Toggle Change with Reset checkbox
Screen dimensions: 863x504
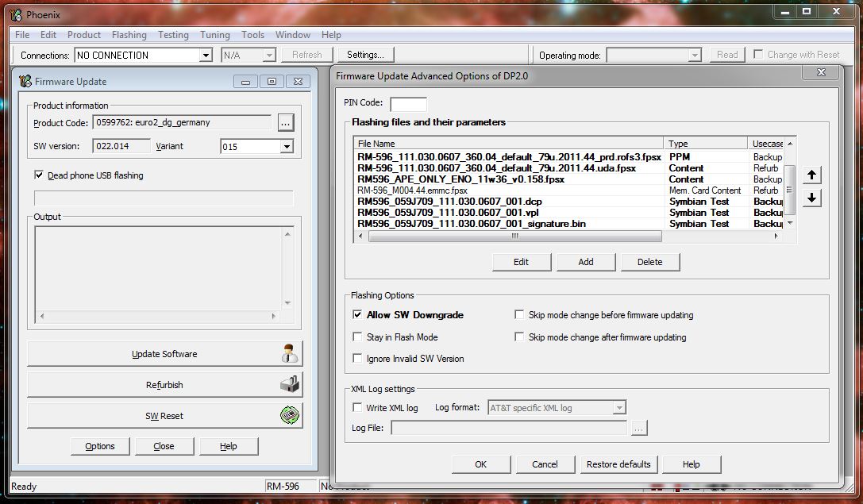pyautogui.click(x=758, y=55)
